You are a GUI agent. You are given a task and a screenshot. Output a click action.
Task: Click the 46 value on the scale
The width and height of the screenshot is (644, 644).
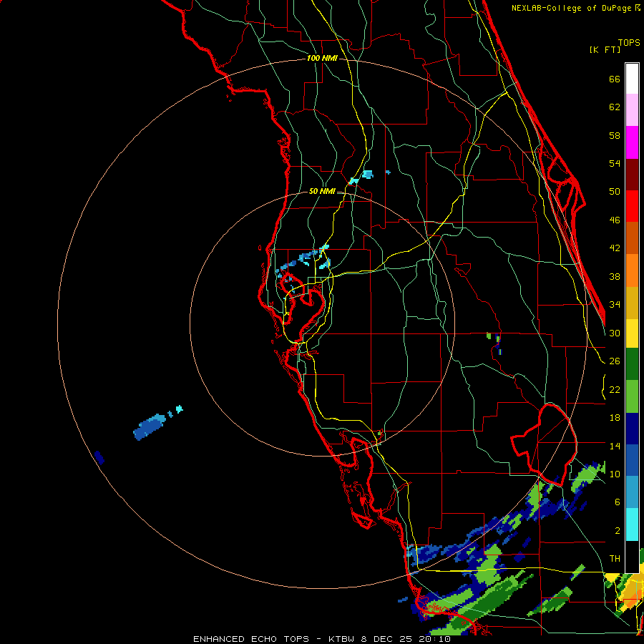(x=615, y=220)
